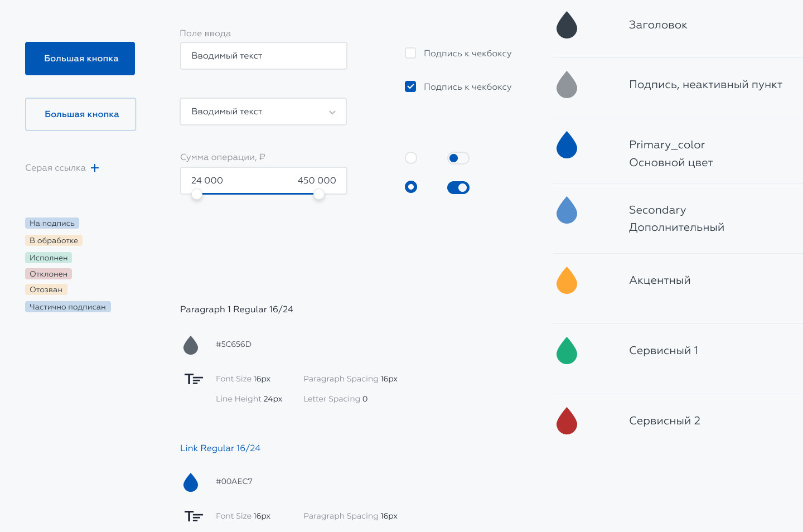803x532 pixels.
Task: Click the left slider handle at 24 000
Action: pos(197,194)
